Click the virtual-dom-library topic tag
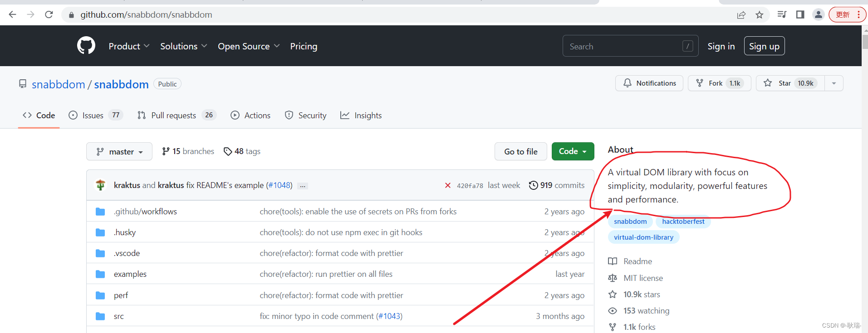Image resolution: width=868 pixels, height=333 pixels. (x=643, y=237)
